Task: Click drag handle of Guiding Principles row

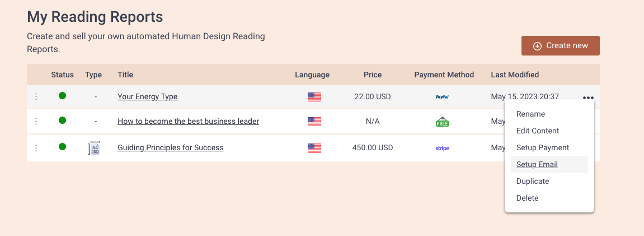Action: click(x=36, y=147)
